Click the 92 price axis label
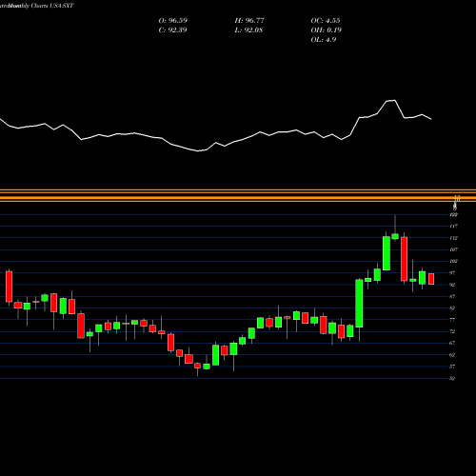Viewport: 476px width, 476px height. [x=452, y=285]
